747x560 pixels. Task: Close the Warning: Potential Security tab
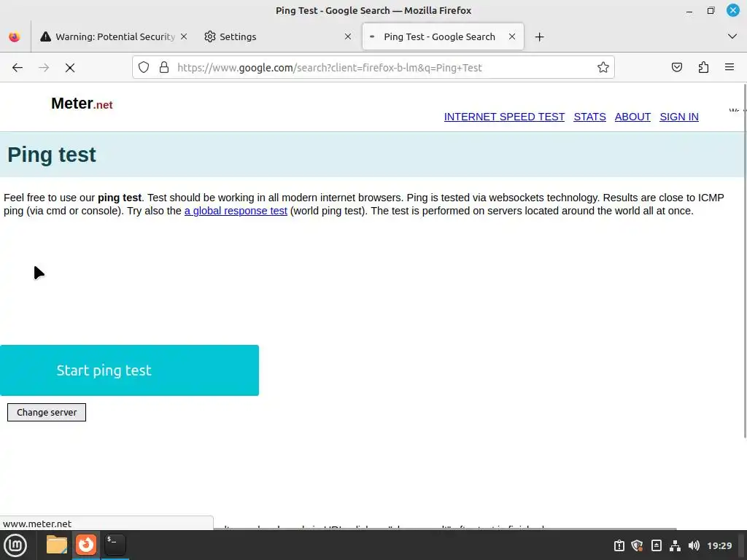[x=184, y=36]
